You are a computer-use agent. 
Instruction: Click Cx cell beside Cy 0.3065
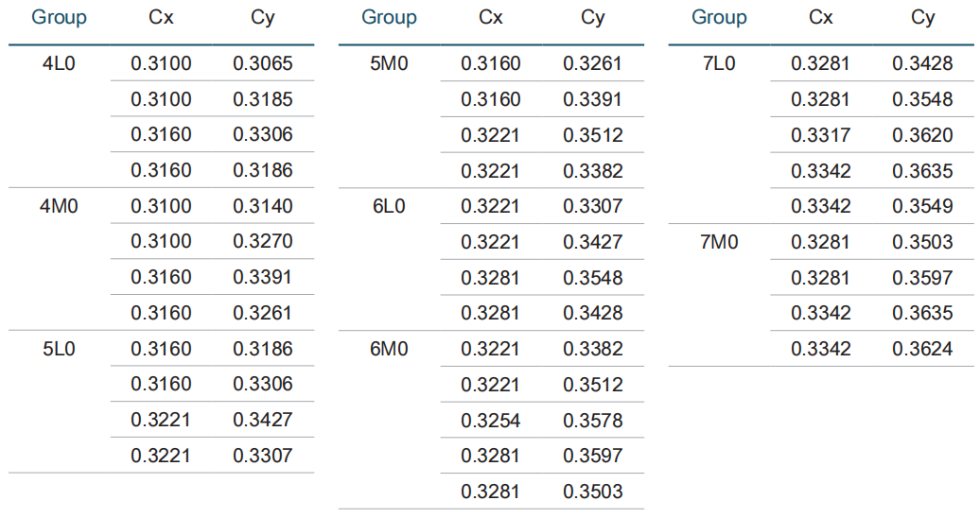[x=161, y=63]
